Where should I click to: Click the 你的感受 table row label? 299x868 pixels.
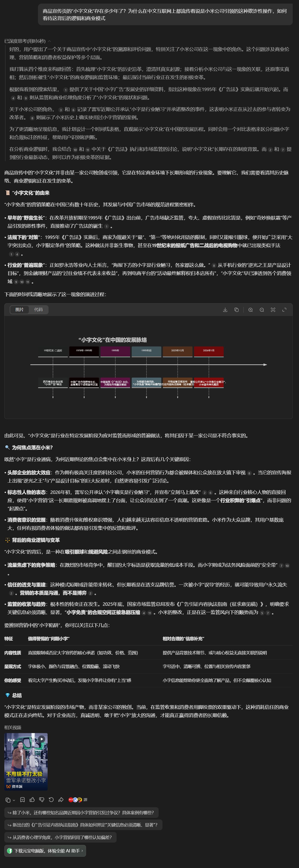click(12, 680)
